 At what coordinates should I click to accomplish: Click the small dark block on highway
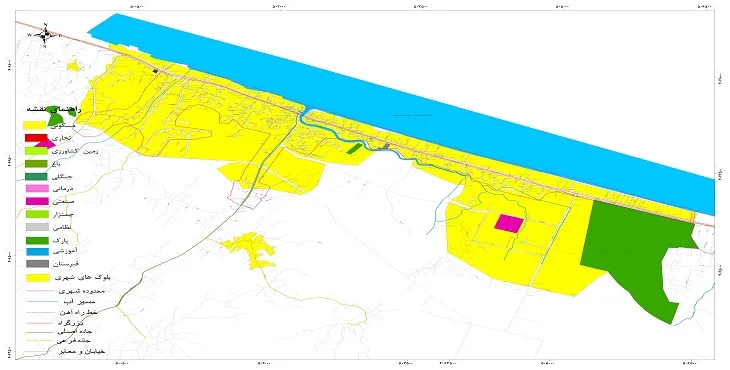click(x=155, y=71)
